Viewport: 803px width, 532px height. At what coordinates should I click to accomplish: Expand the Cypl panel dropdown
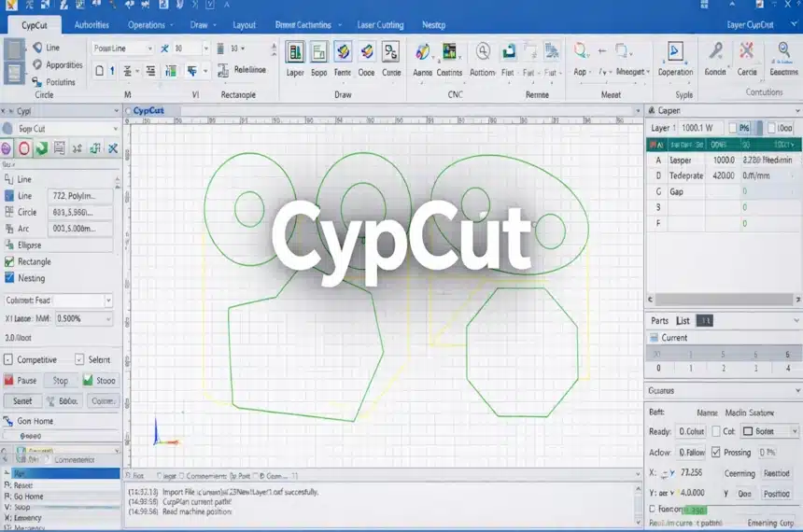pyautogui.click(x=117, y=110)
